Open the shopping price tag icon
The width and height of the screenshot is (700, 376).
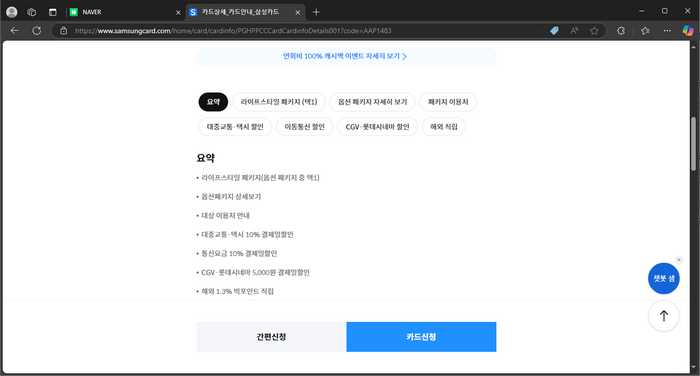point(554,31)
